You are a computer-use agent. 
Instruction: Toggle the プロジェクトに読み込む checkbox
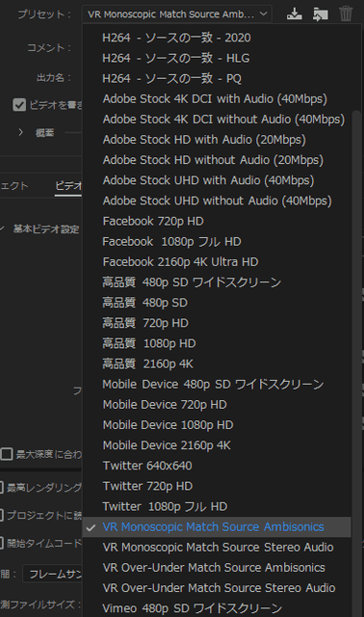pos(2,515)
